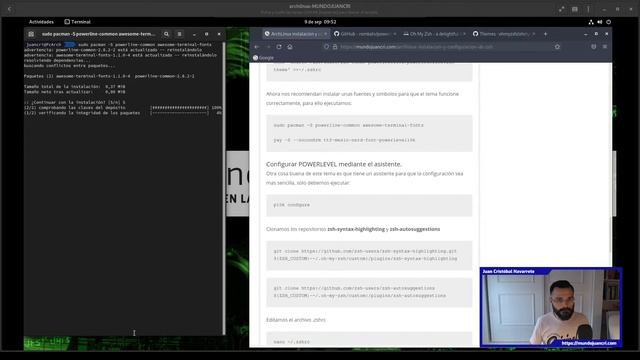Open the clock showing 9 de sep 09:52
This screenshot has width=640, height=360.
click(320, 22)
